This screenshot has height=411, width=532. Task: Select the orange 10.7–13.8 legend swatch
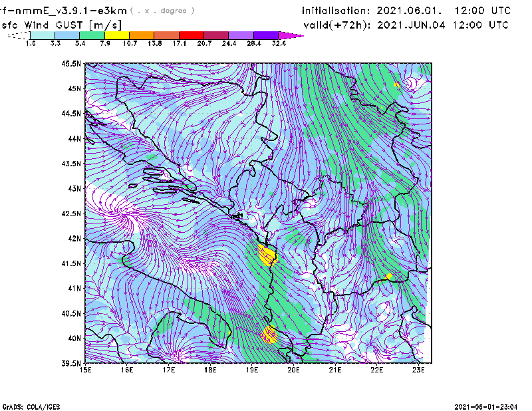tap(142, 35)
